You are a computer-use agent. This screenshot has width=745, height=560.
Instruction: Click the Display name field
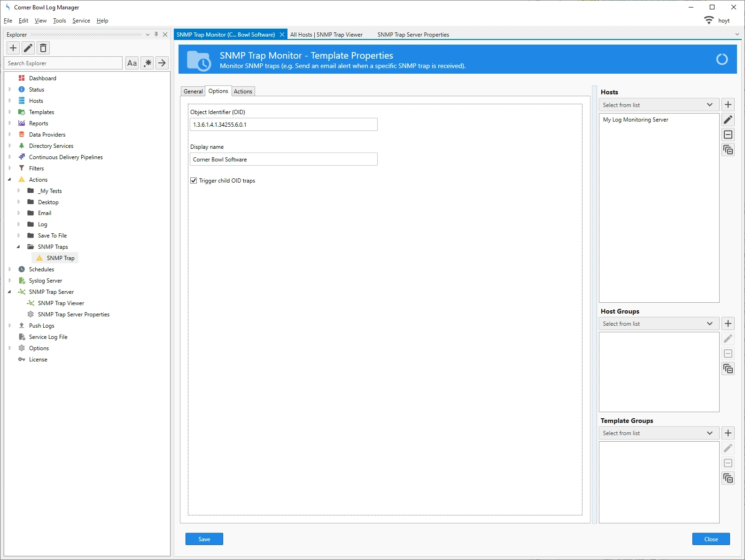point(284,159)
